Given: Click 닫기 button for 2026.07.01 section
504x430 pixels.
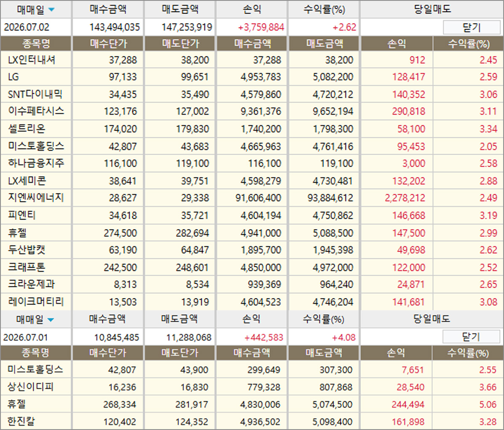Looking at the screenshot, I should 471,337.
